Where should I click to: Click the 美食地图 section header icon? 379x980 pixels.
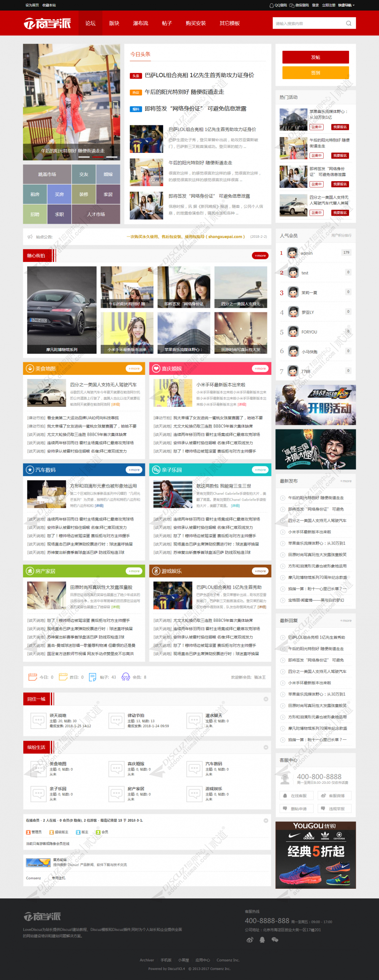click(x=30, y=369)
